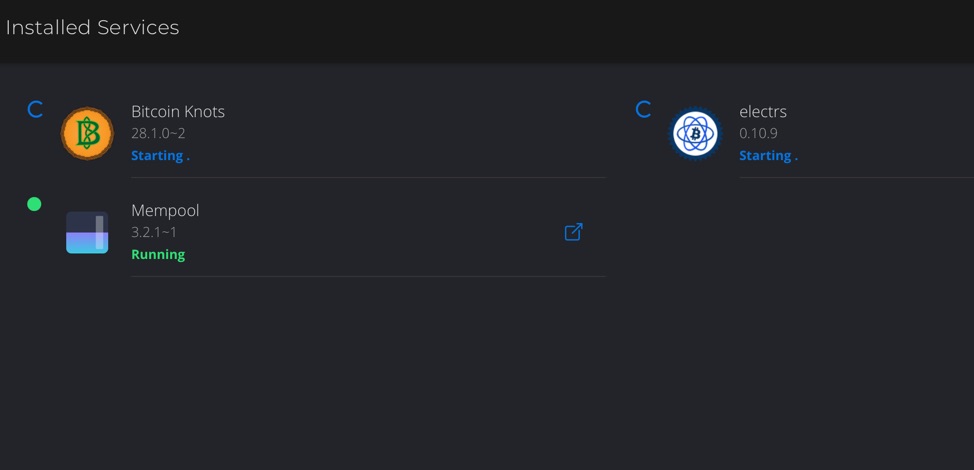
Task: Click the Starting status under electrs
Action: click(x=768, y=156)
